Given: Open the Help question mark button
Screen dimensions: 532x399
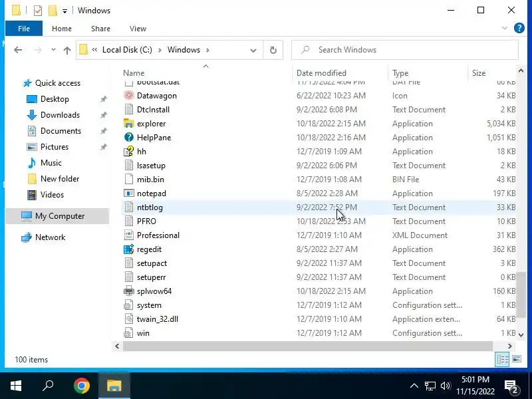Looking at the screenshot, I should (x=519, y=28).
